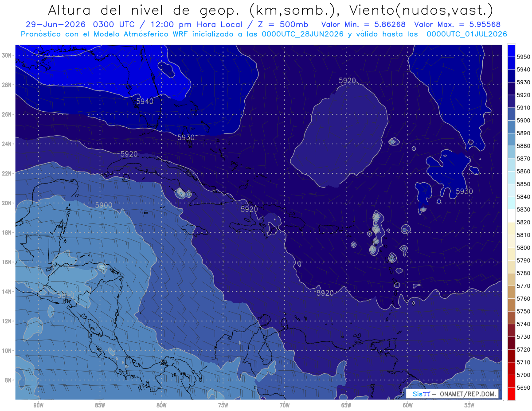This screenshot has height=411, width=532.
Task: Click legend value 5690
Action: coord(523,388)
